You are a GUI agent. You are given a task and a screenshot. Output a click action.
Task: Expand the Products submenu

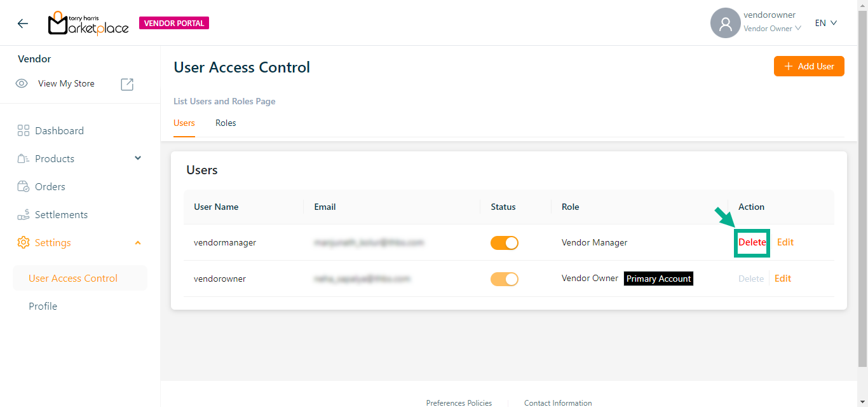click(138, 158)
